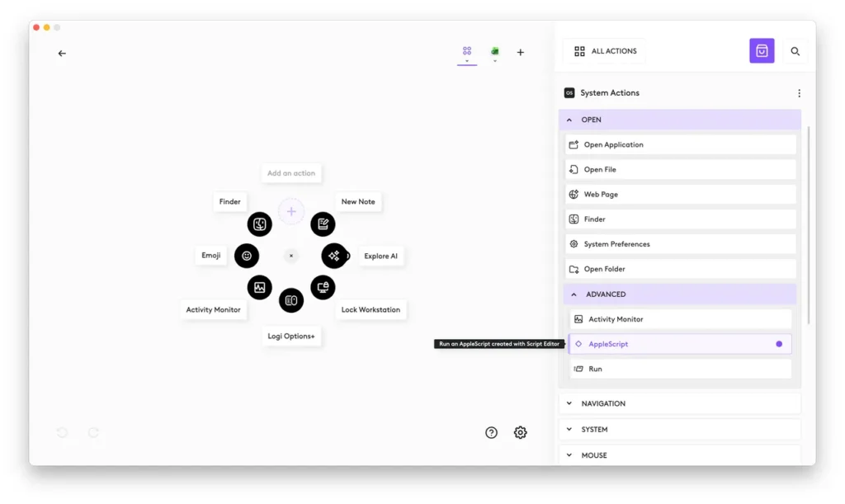
Task: Remove the center action with the x toggle
Action: coord(291,256)
